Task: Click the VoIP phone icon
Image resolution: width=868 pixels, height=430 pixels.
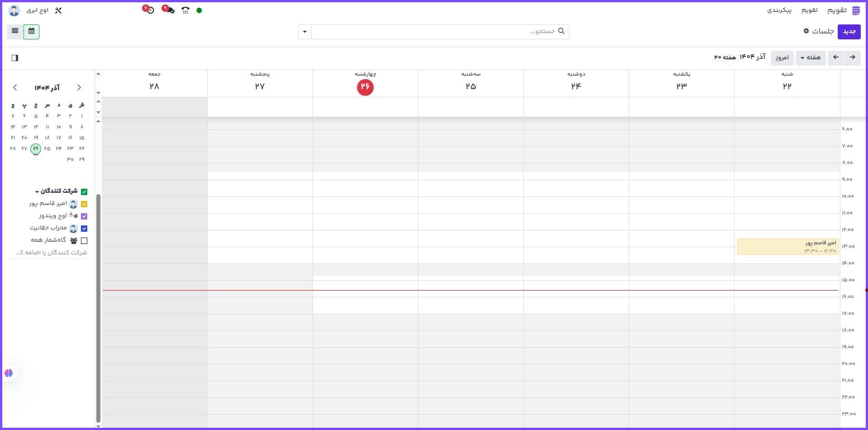Action: [185, 10]
